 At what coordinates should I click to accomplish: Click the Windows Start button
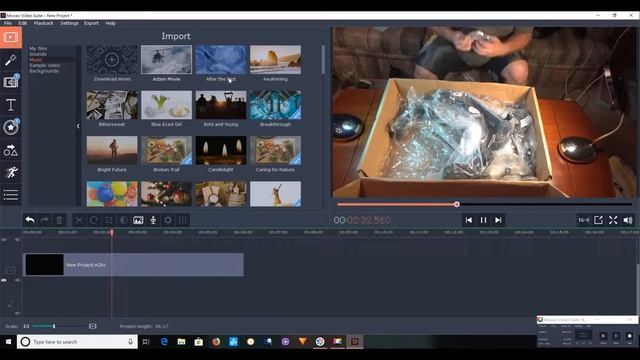(x=8, y=342)
